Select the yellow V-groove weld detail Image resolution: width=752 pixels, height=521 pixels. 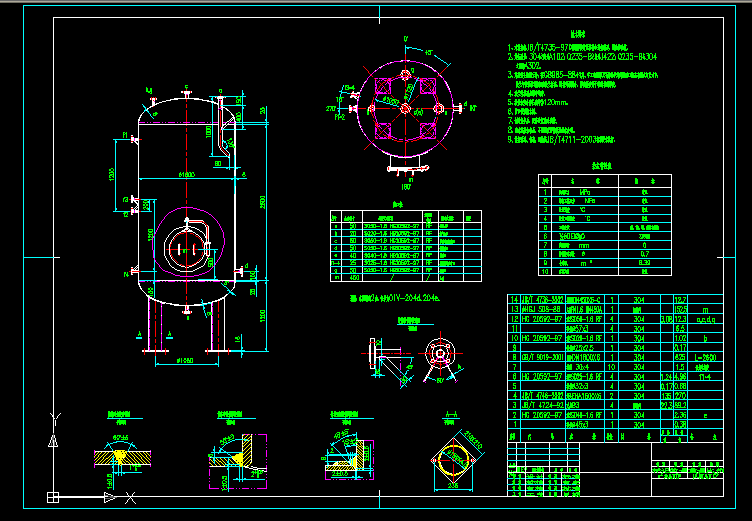[121, 456]
